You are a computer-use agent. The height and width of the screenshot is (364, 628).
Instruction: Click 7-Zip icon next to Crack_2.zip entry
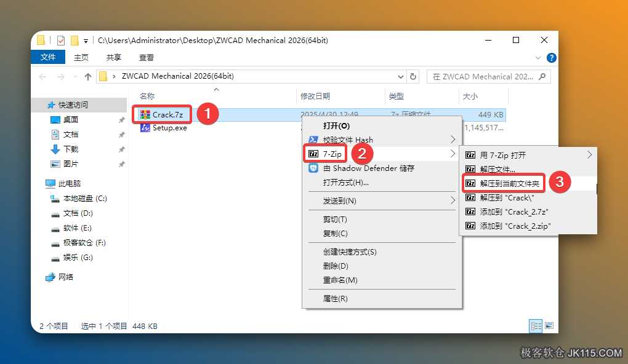tap(470, 226)
